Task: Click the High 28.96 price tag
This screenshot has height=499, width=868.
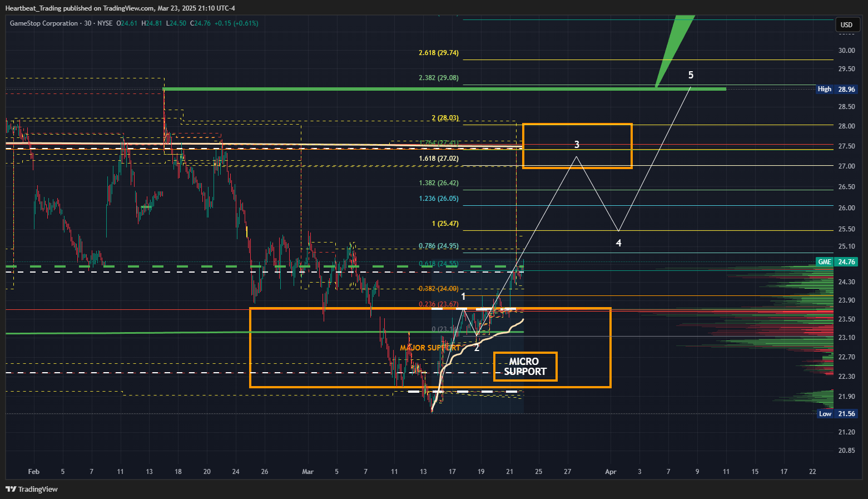Action: tap(837, 89)
